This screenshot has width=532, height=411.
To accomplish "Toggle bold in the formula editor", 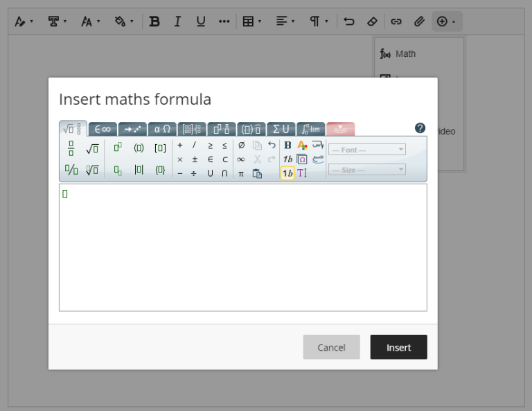I will coord(287,146).
